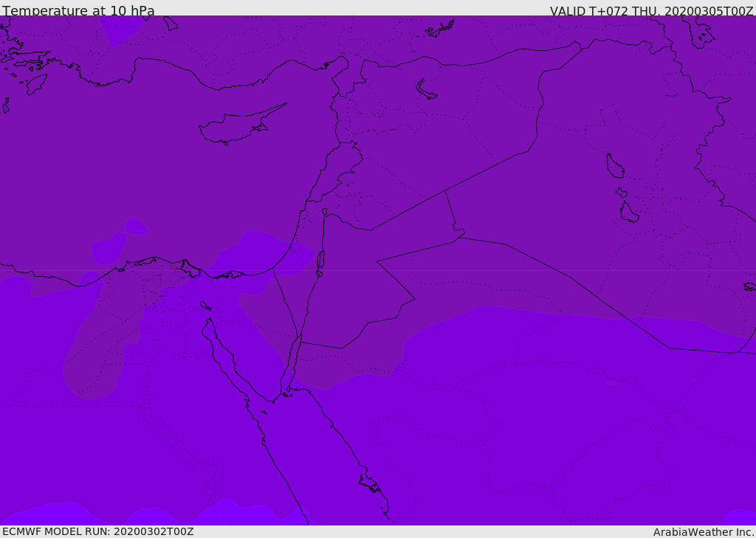756x538 pixels.
Task: Click the Sea of Galilee outline
Action: click(324, 212)
